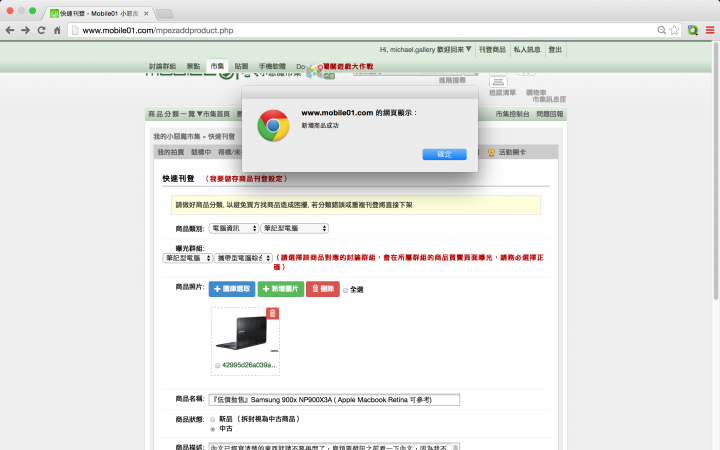Close the Mobile01 browser tab

[x=146, y=13]
